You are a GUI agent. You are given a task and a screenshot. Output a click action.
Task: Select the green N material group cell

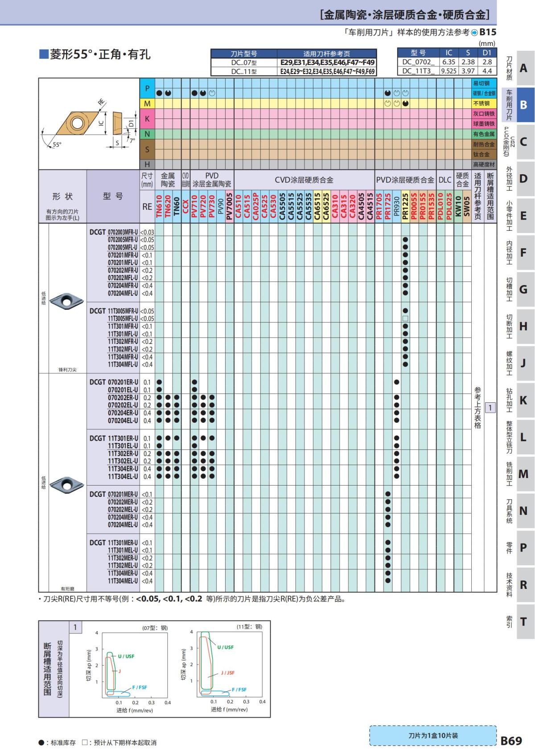coord(147,134)
